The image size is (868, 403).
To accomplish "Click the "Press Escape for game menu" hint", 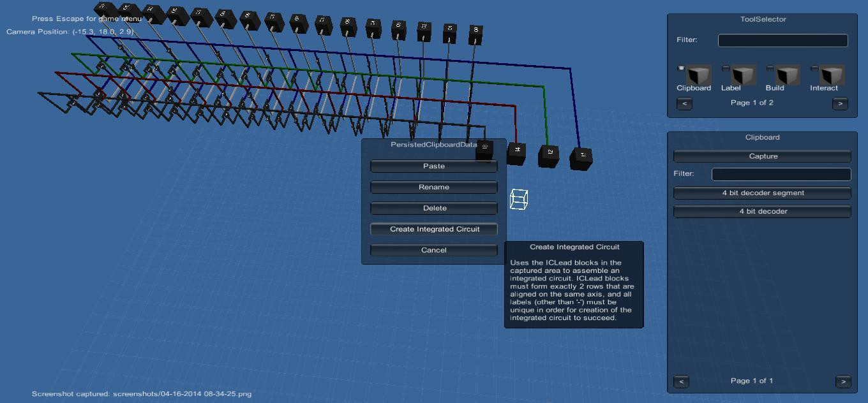I will click(87, 18).
